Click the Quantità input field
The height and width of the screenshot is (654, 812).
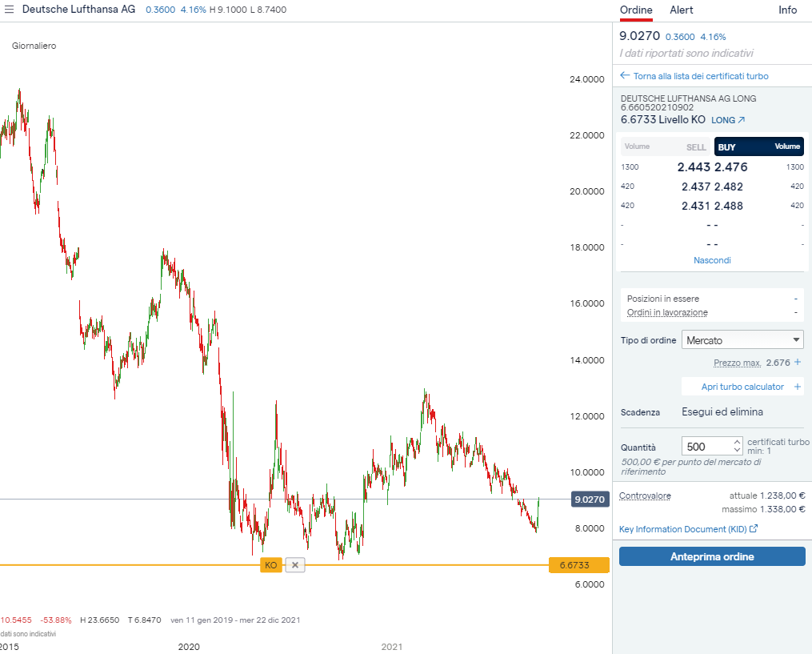(x=706, y=447)
